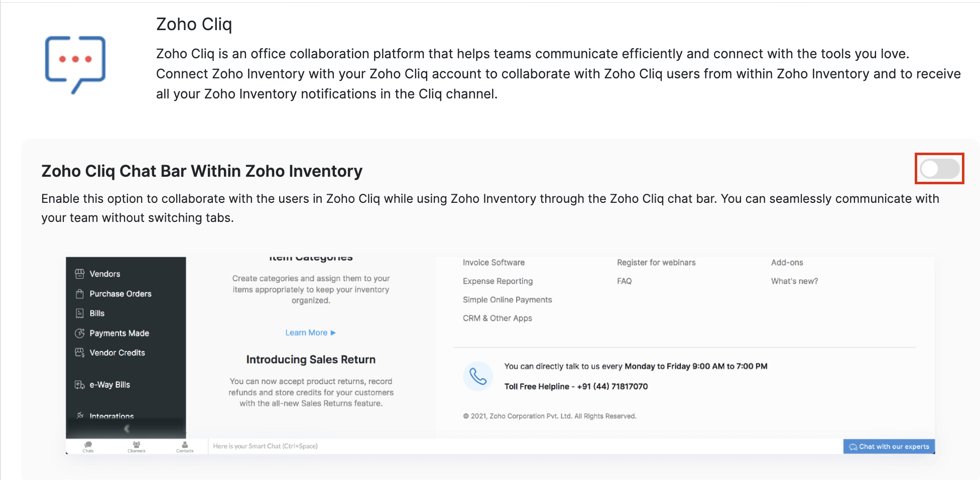Screen dimensions: 980x480
Task: Click the Zoho Cliq chat bubble logo
Action: tap(75, 64)
